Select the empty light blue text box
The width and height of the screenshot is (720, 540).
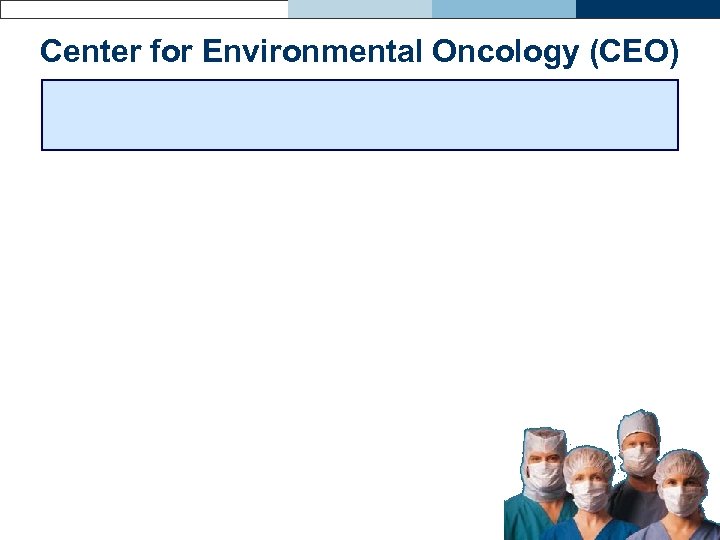[359, 115]
